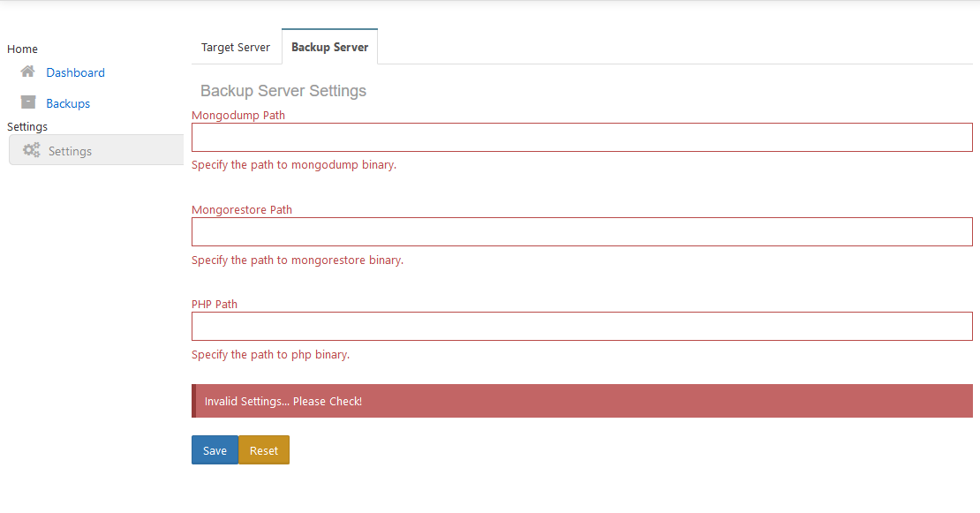The image size is (980, 513).
Task: Click the Mongodump Path field label
Action: (238, 115)
